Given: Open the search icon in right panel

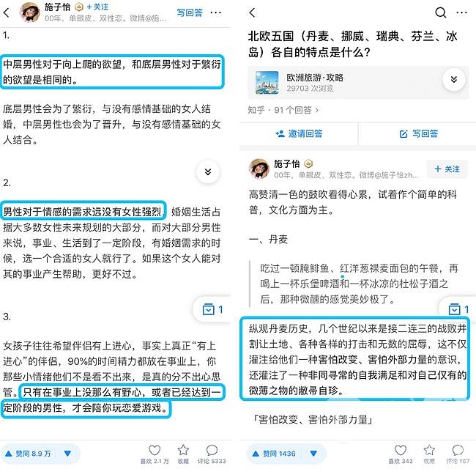Looking at the screenshot, I should (x=440, y=12).
